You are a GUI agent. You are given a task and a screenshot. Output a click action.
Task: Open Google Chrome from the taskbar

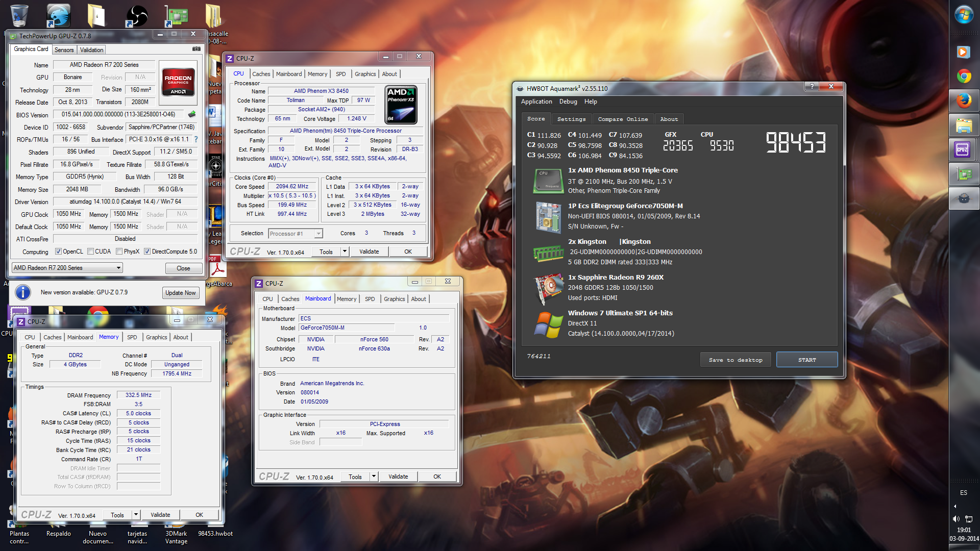point(964,76)
